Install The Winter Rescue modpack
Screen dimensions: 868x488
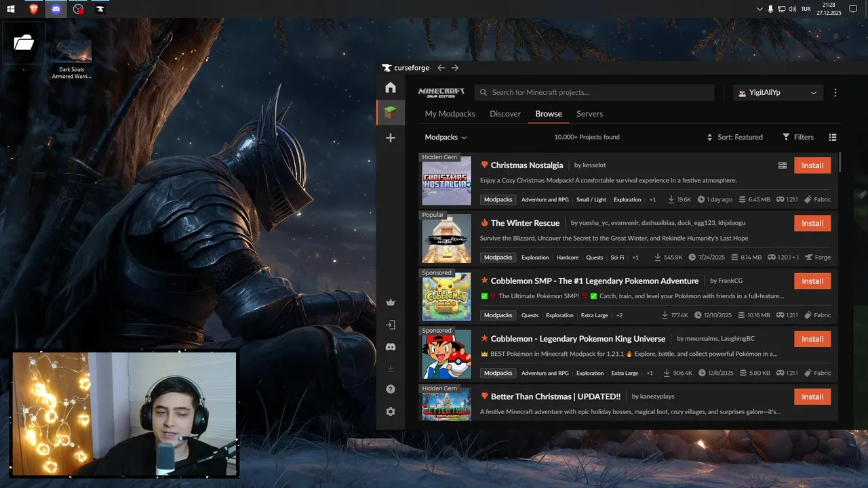(812, 223)
